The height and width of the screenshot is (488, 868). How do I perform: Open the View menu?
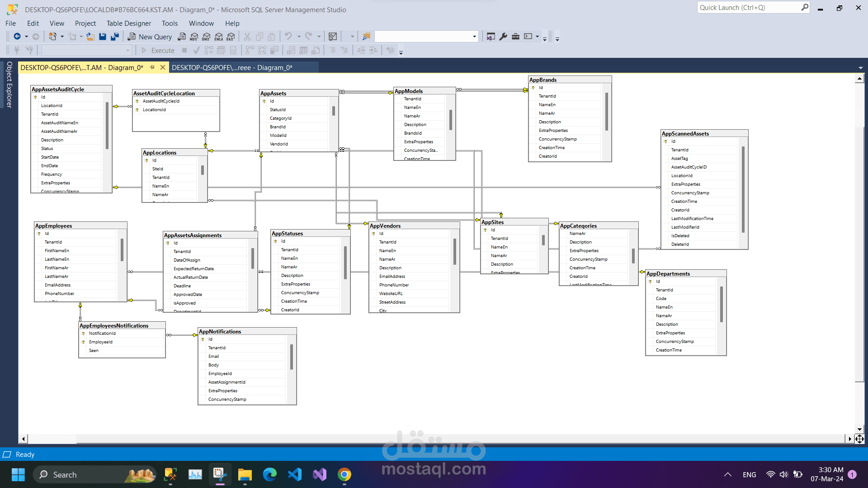57,23
